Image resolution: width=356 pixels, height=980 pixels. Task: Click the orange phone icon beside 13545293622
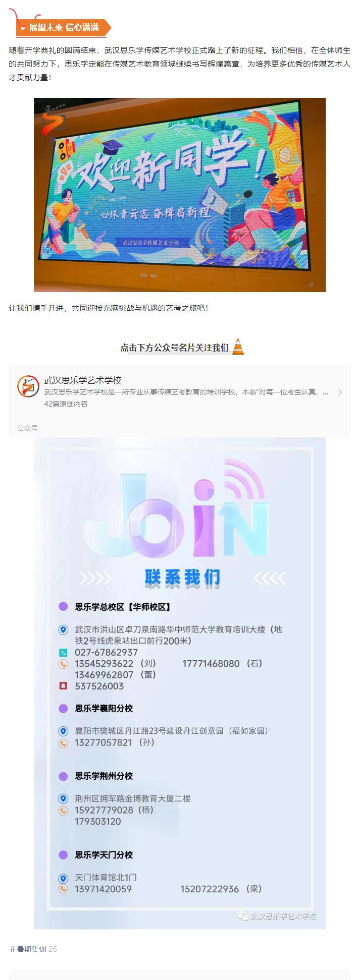click(63, 664)
